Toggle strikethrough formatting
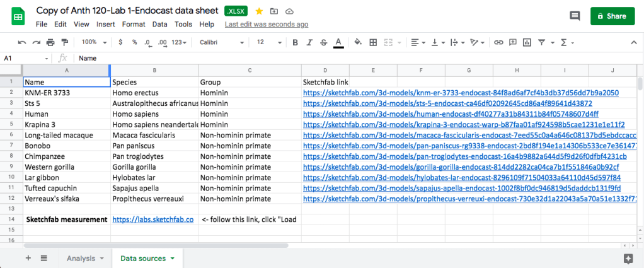 323,42
